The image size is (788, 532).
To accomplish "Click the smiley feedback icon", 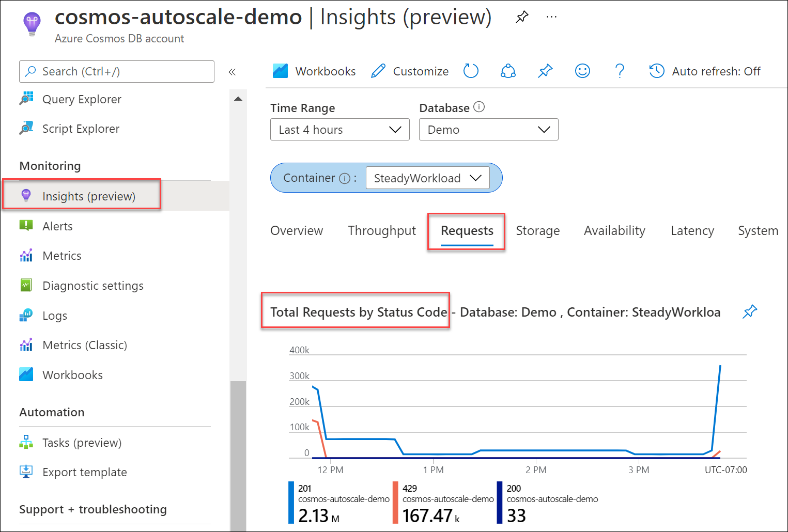I will 582,71.
